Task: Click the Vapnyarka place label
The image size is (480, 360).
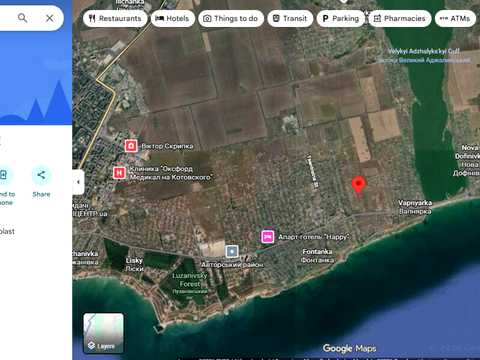Action: (415, 207)
